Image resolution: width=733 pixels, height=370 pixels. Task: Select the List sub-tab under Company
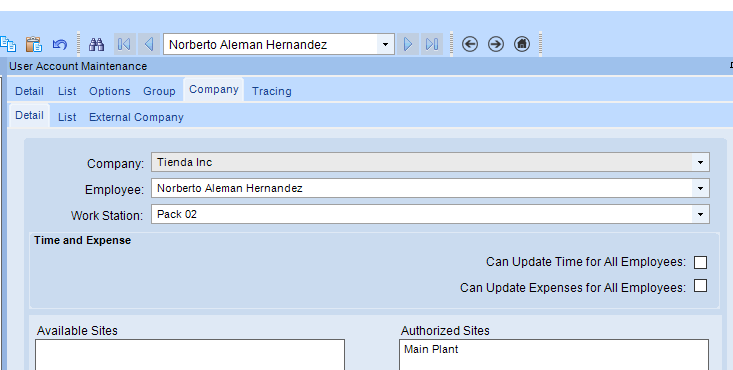tap(67, 117)
